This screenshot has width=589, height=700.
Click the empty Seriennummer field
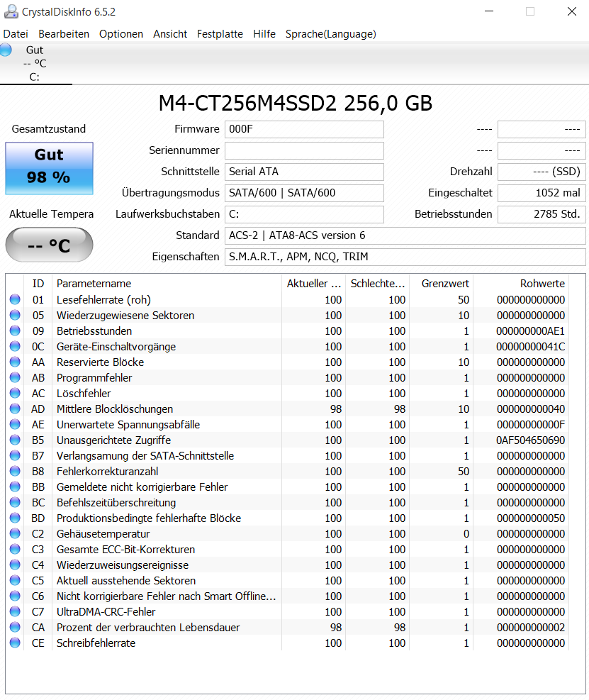click(x=304, y=150)
